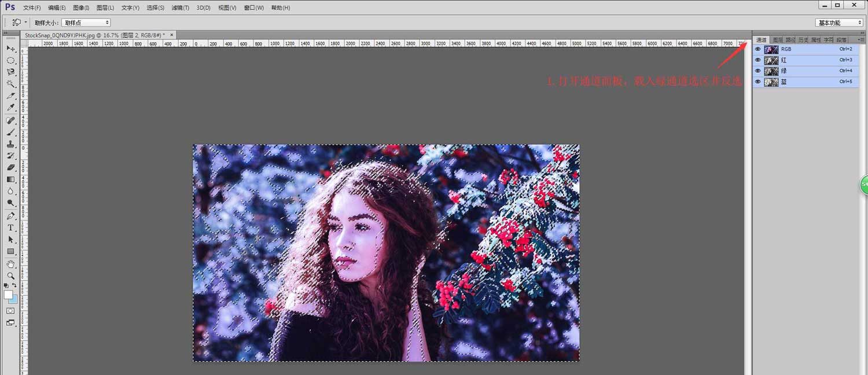Select the Elliptical Marquee tool

point(10,60)
